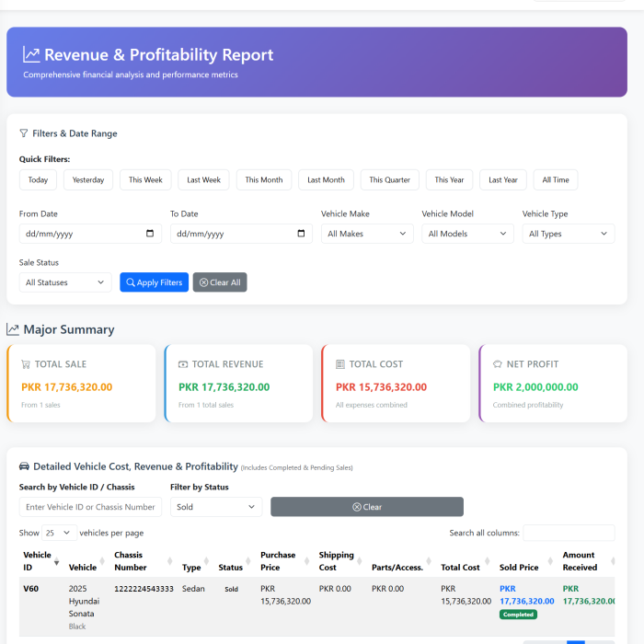Change the vehicles per page selector
This screenshot has width=644, height=644.
(x=60, y=533)
